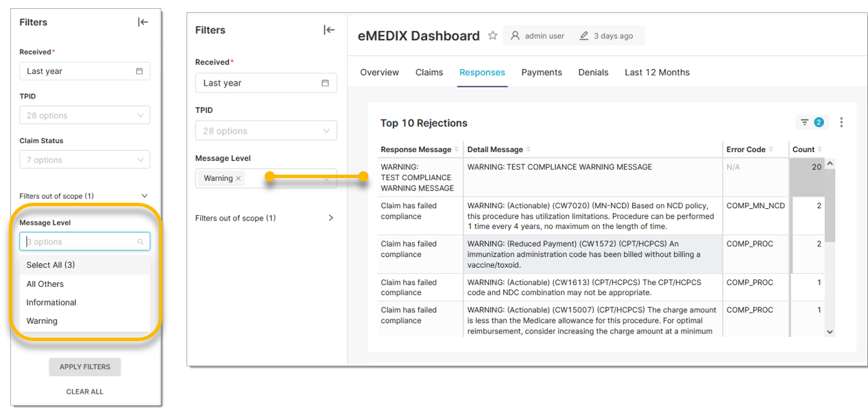
Task: Open the TPID dropdown in the dashboard sidebar
Action: pyautogui.click(x=265, y=131)
